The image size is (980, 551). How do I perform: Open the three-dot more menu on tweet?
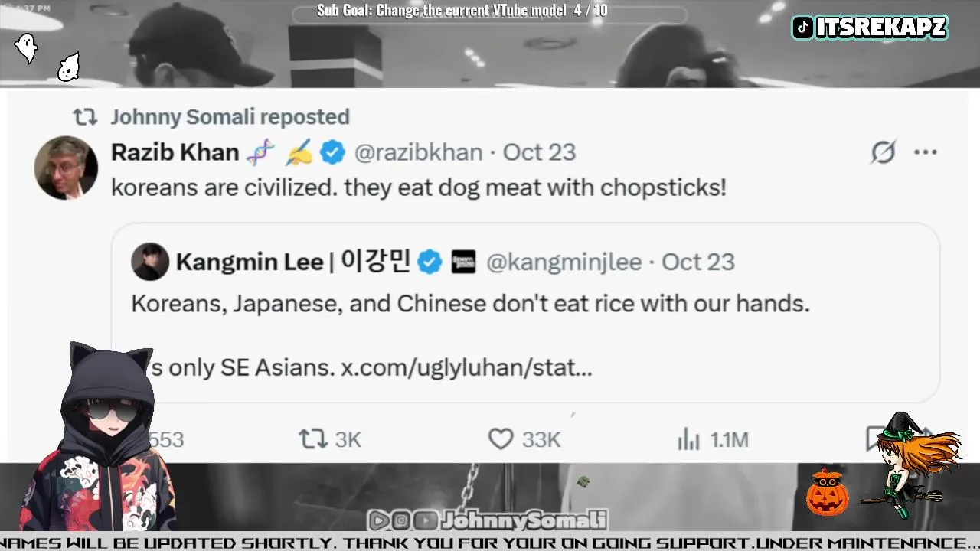pyautogui.click(x=926, y=152)
